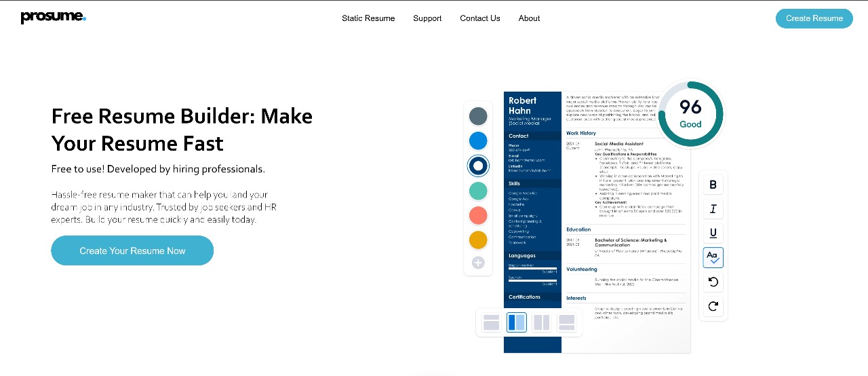The width and height of the screenshot is (868, 376).
Task: Click the Create Resume button in header
Action: pyautogui.click(x=814, y=18)
